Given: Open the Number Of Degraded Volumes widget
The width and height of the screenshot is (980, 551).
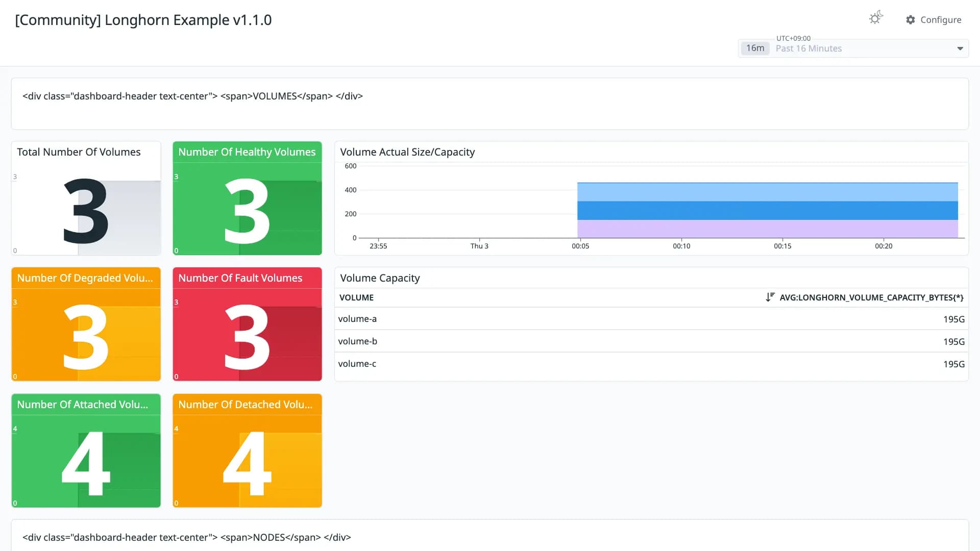Looking at the screenshot, I should click(x=86, y=324).
